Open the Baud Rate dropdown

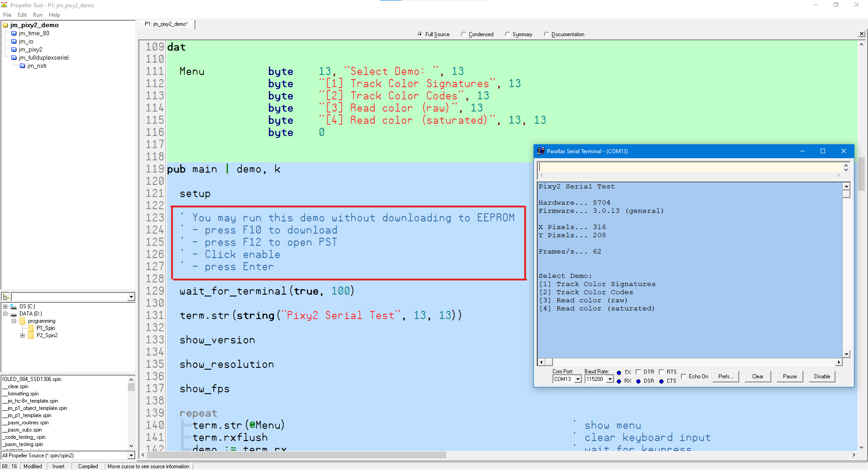(610, 380)
